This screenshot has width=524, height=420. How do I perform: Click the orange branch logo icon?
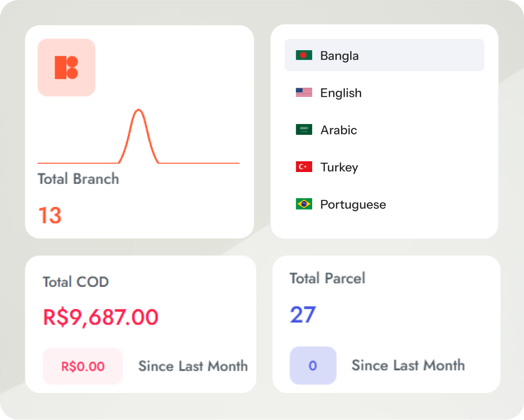(66, 68)
